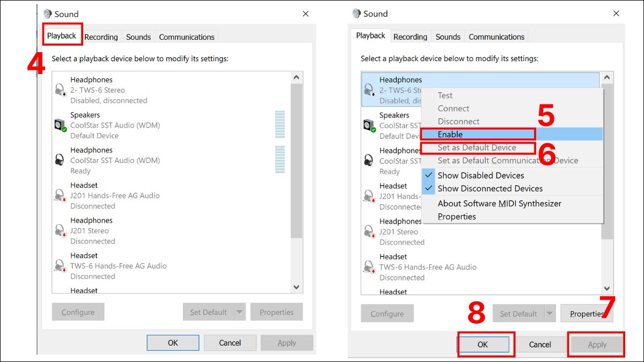Click Configure button in left window
The width and height of the screenshot is (644, 362).
coord(78,312)
